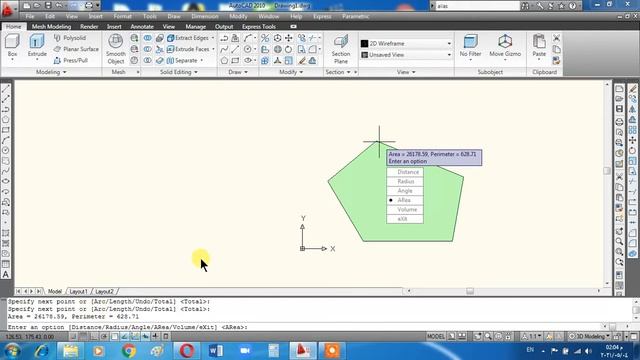
Task: Select the Planar Surface tool
Action: point(76,49)
